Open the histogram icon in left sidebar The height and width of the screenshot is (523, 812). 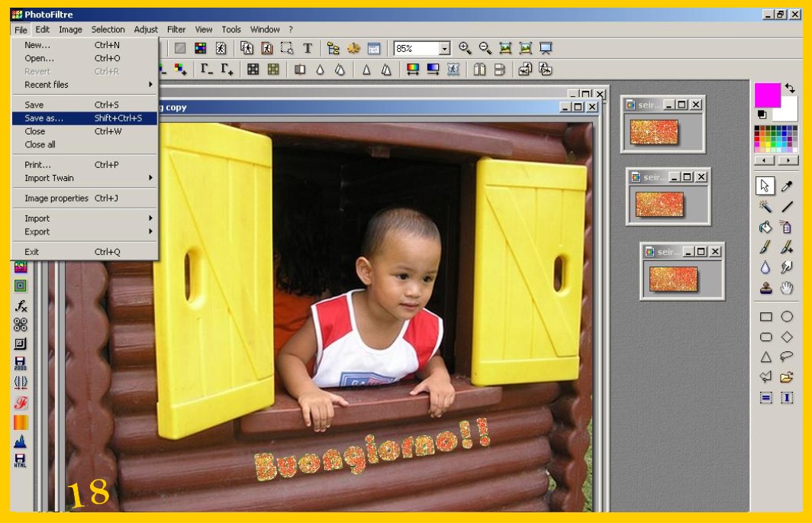(20, 441)
